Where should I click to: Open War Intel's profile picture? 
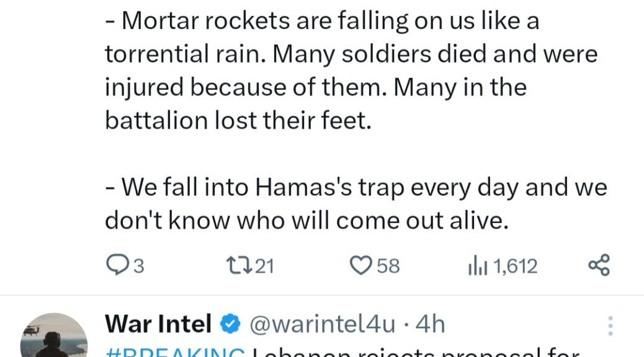(x=54, y=338)
